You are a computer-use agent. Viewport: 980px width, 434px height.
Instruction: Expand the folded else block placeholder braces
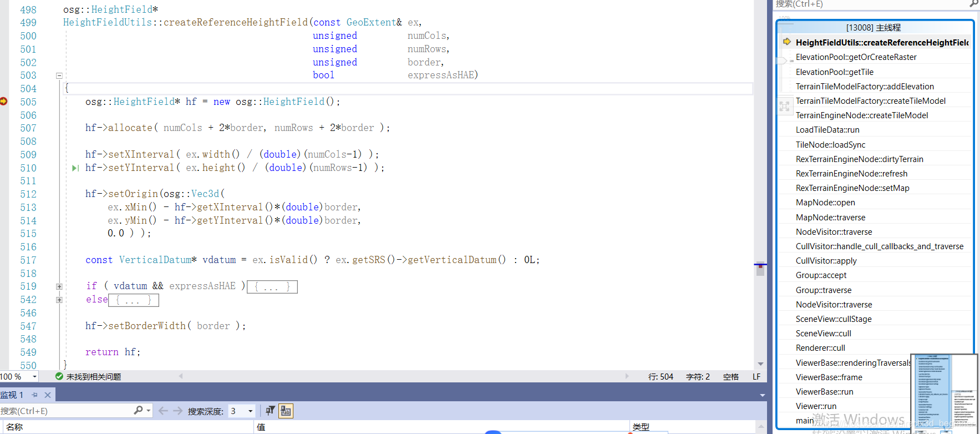pyautogui.click(x=134, y=300)
